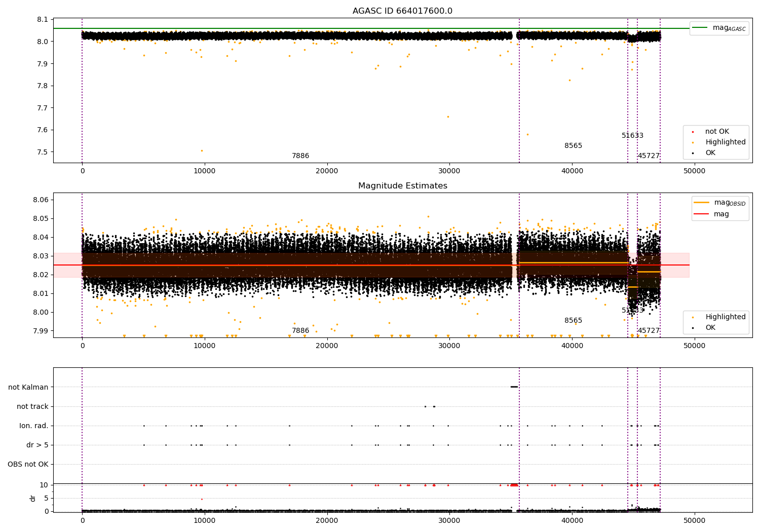Click the '7.6' tick on the top y-axis

(43, 130)
